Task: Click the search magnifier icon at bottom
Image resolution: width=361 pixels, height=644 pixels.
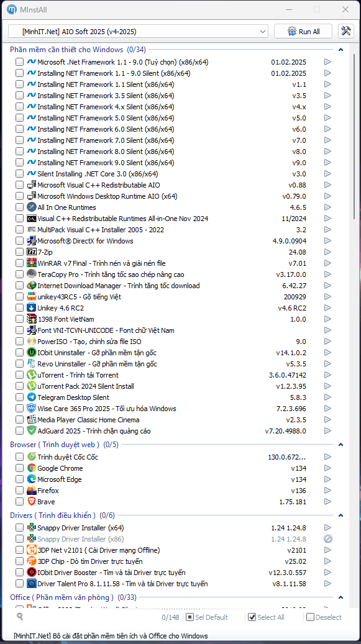Action: pos(20,617)
